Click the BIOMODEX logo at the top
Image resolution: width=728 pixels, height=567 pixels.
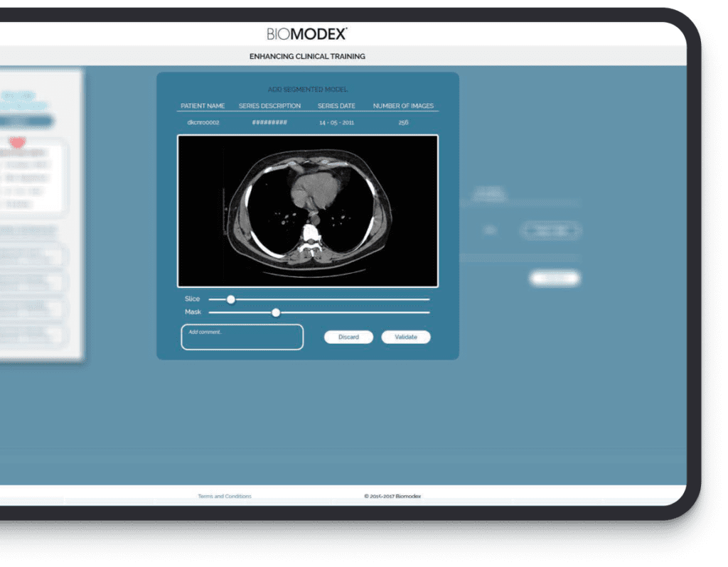click(x=306, y=33)
